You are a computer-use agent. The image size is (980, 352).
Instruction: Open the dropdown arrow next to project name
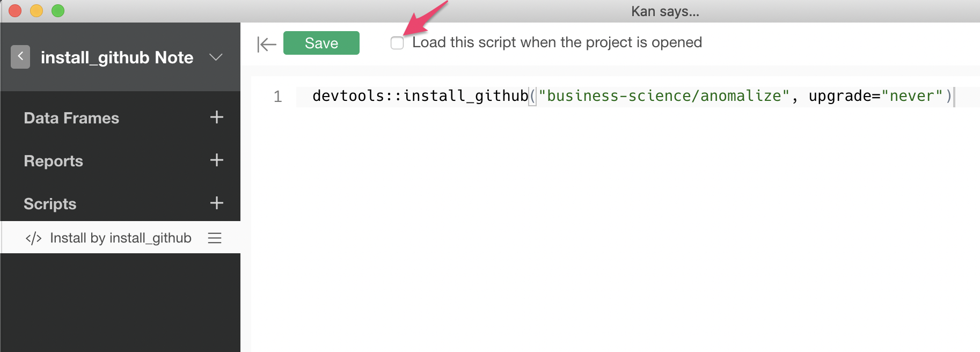216,57
